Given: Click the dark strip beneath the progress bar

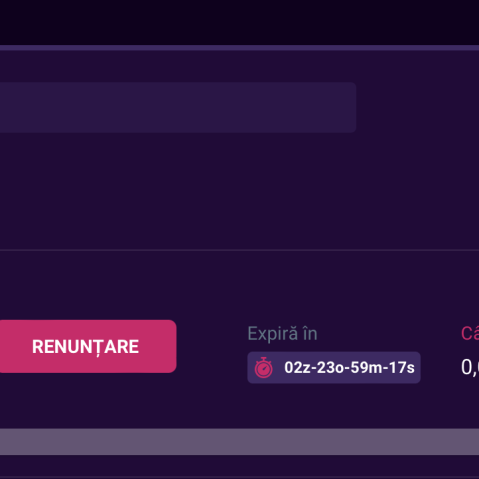Looking at the screenshot, I should [239, 467].
